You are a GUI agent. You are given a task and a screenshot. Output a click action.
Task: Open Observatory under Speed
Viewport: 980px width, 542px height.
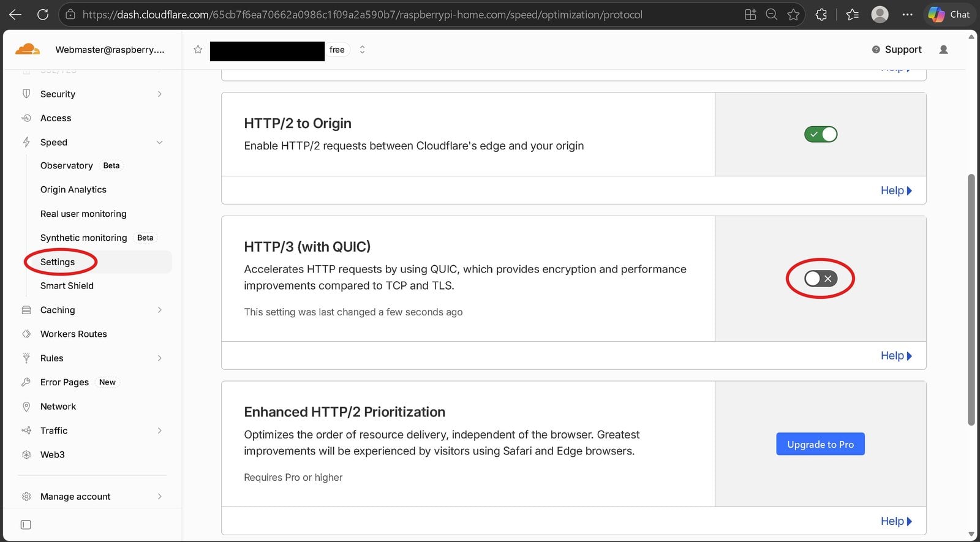(67, 165)
